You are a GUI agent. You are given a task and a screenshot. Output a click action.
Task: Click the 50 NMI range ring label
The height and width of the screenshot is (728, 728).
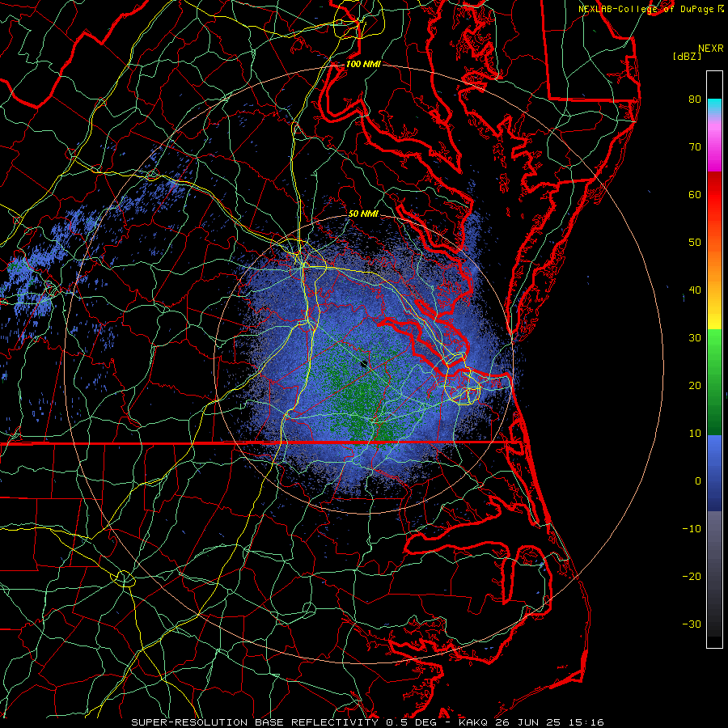pos(363,214)
